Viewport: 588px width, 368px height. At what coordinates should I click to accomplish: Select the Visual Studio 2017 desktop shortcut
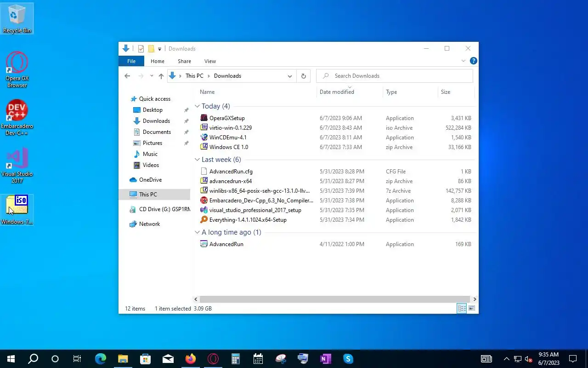(17, 165)
